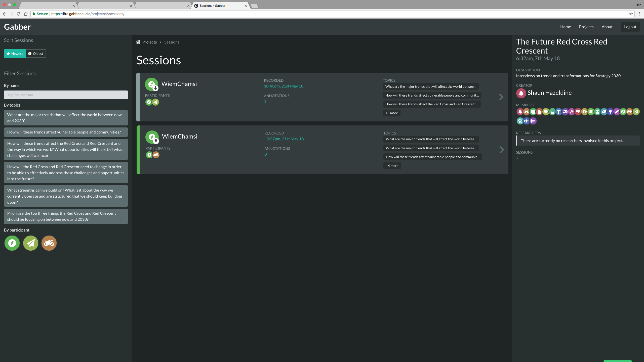Select the lightbulb member avatar
The height and width of the screenshot is (362, 644).
[610, 112]
